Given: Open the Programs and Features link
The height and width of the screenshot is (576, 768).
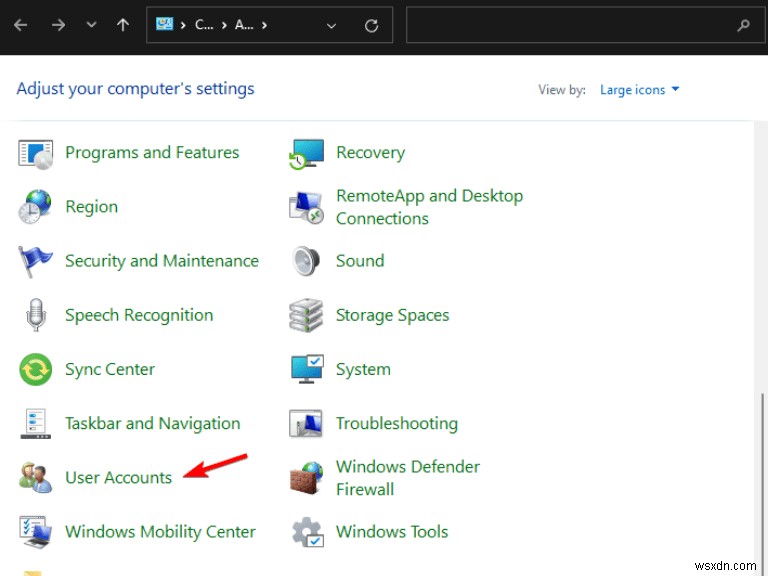Looking at the screenshot, I should coord(152,153).
